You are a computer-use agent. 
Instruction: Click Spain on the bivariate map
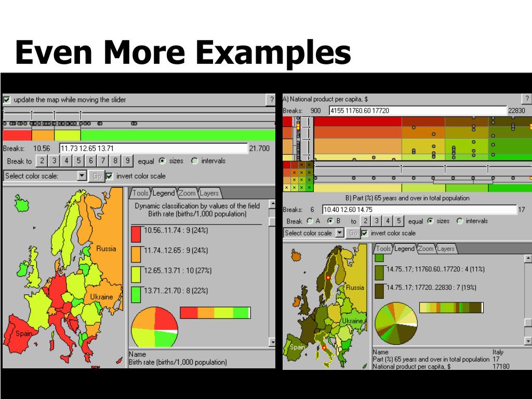[x=297, y=348]
